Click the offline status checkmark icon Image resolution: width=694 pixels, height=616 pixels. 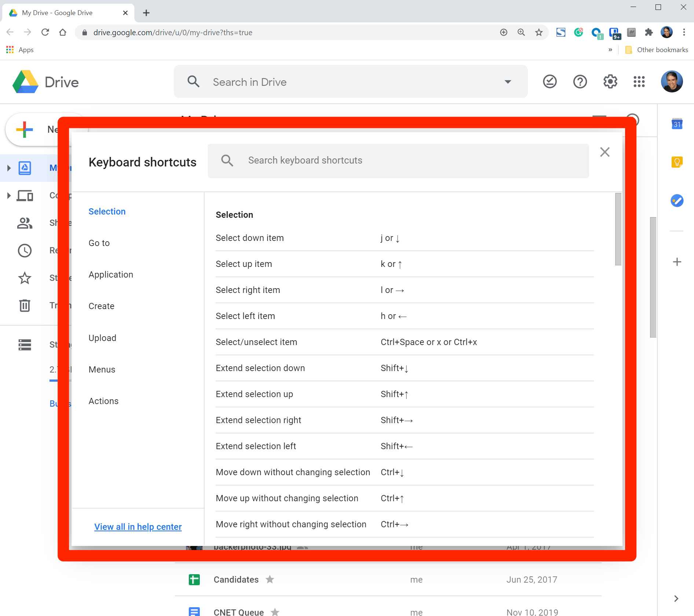click(x=549, y=82)
